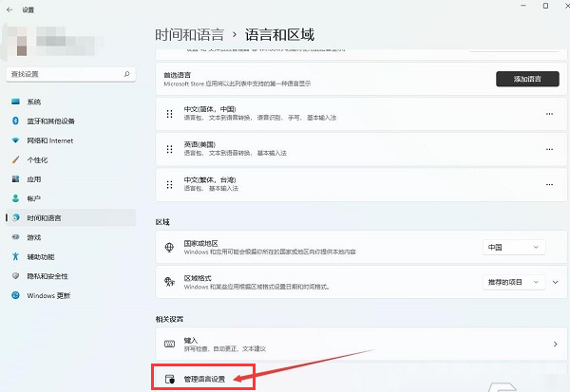
Task: Click the Bluetooth icon for 蓝牙和其他设备
Action: click(15, 121)
